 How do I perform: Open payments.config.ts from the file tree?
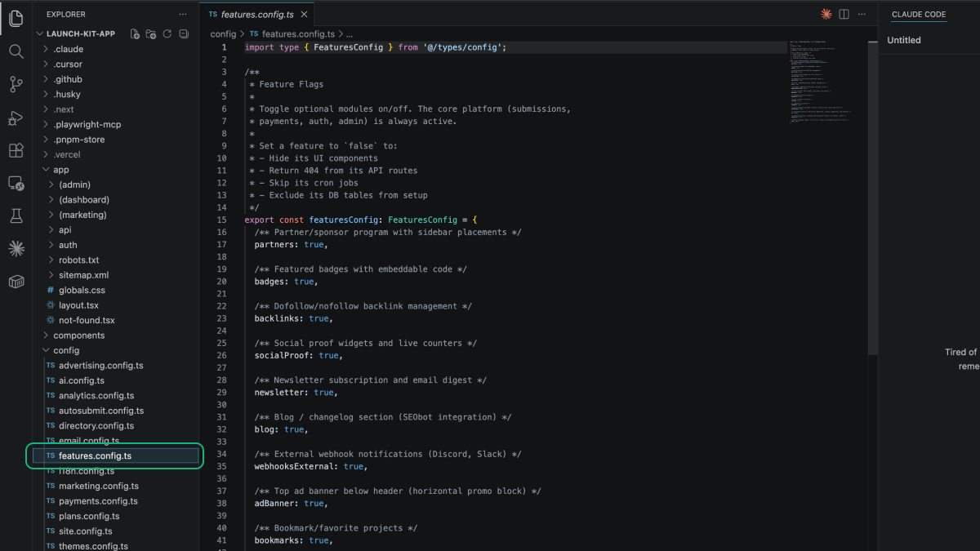98,501
